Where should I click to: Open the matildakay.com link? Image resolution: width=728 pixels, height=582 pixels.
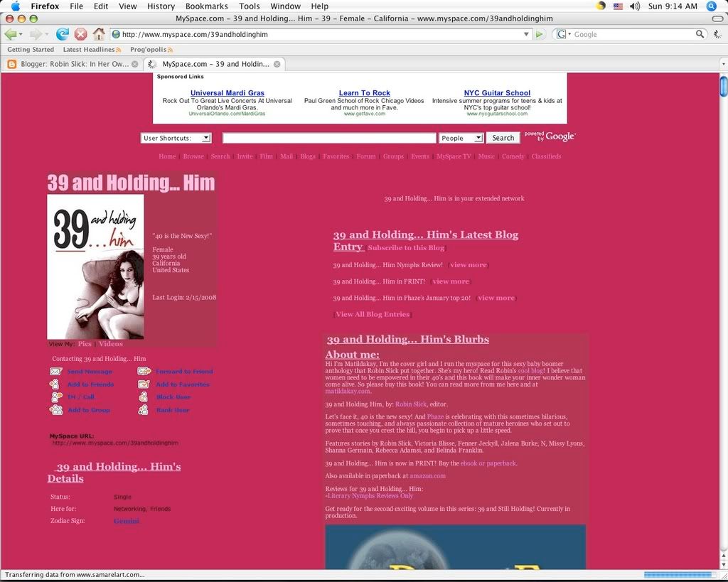point(347,392)
